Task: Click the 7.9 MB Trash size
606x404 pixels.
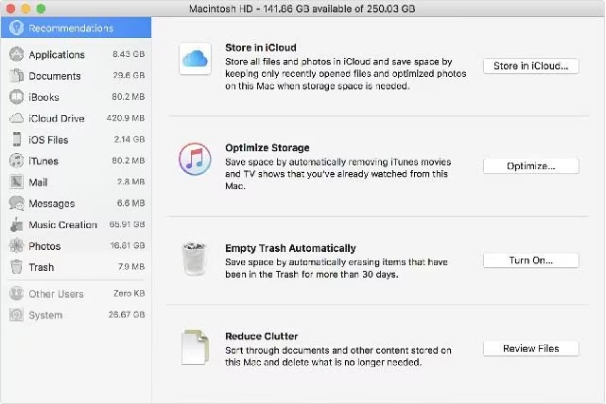Action: coord(131,267)
